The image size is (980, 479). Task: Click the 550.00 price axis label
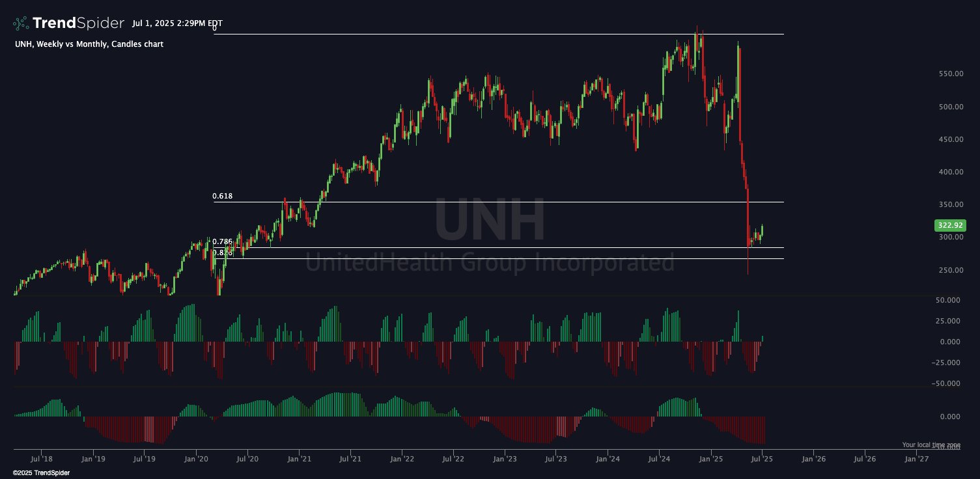click(950, 74)
